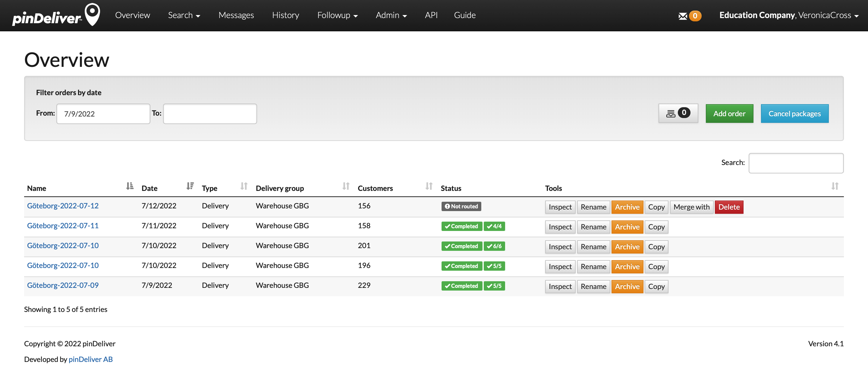Open the Guide nav item
Screen dimensions: 868x380
(465, 15)
